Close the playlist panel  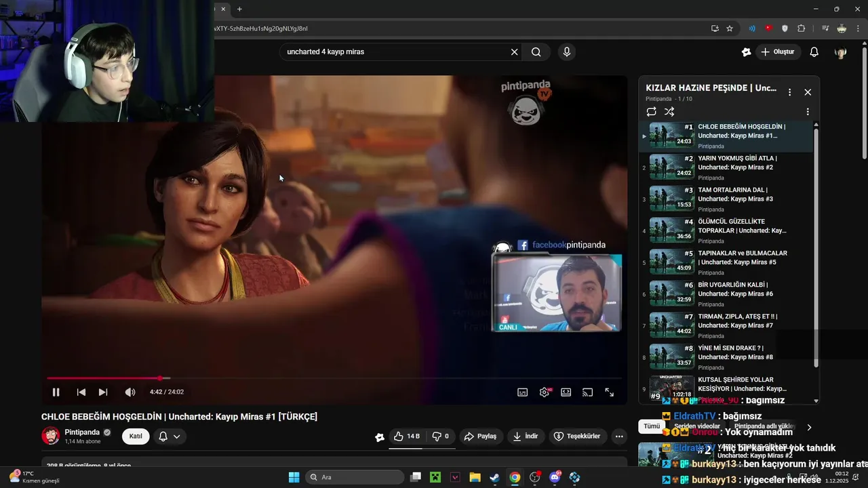(808, 92)
